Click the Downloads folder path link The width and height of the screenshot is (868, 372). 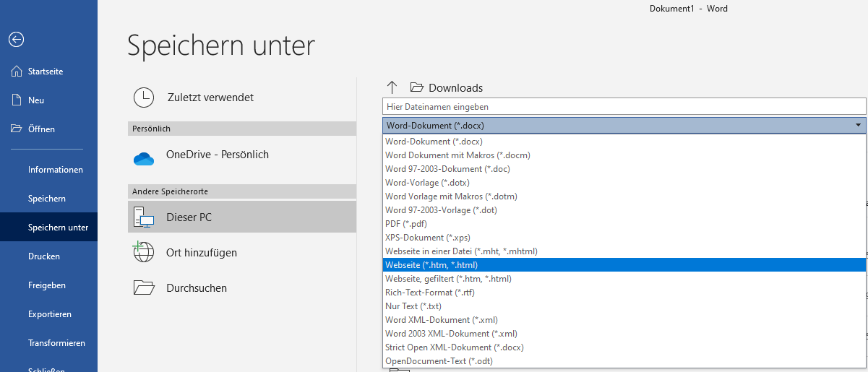[x=455, y=88]
